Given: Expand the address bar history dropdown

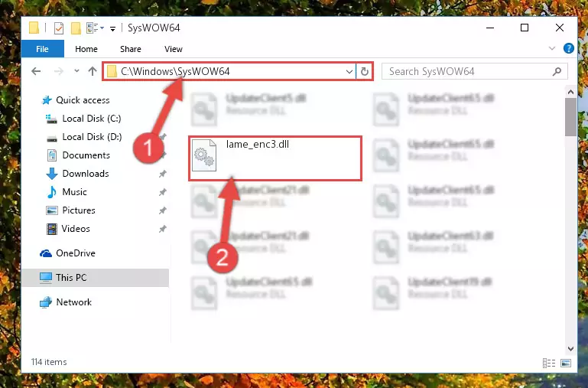Looking at the screenshot, I should tap(349, 71).
